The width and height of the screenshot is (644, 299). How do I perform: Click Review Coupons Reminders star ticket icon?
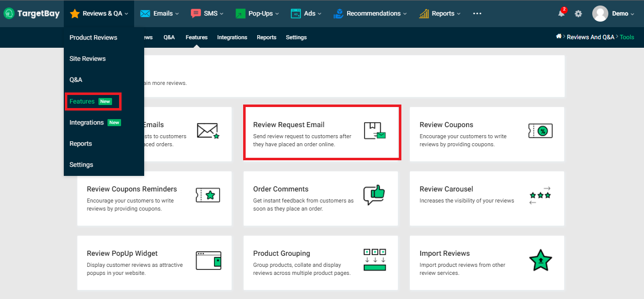(x=208, y=195)
